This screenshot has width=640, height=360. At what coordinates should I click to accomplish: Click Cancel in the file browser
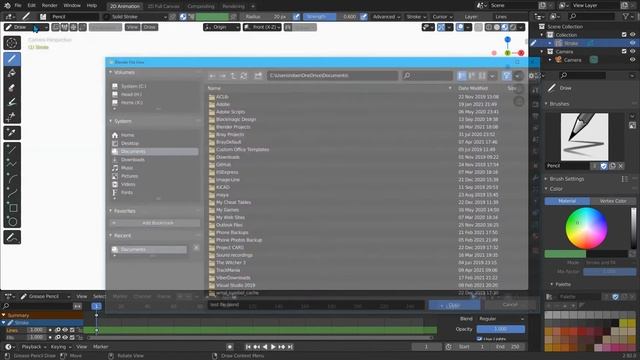(x=510, y=305)
